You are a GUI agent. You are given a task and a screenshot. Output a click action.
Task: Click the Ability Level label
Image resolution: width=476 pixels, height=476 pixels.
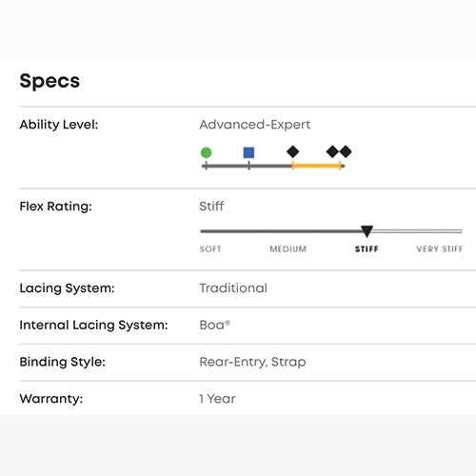59,125
